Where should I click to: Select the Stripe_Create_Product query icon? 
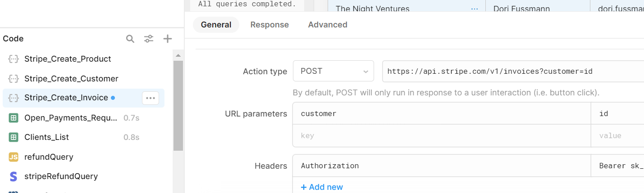(14, 59)
